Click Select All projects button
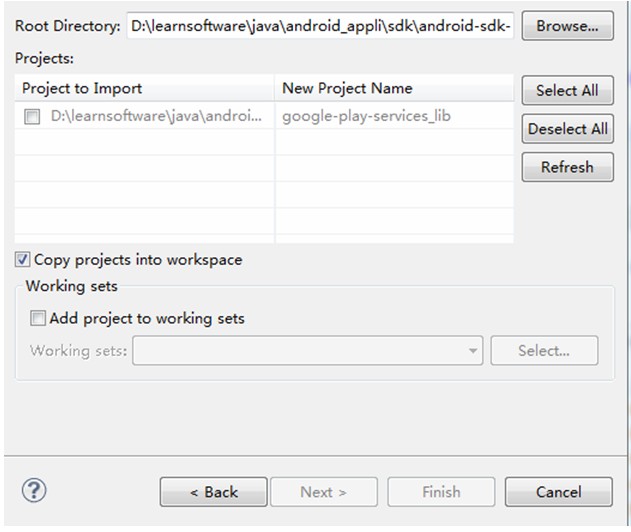This screenshot has width=631, height=532. click(567, 90)
